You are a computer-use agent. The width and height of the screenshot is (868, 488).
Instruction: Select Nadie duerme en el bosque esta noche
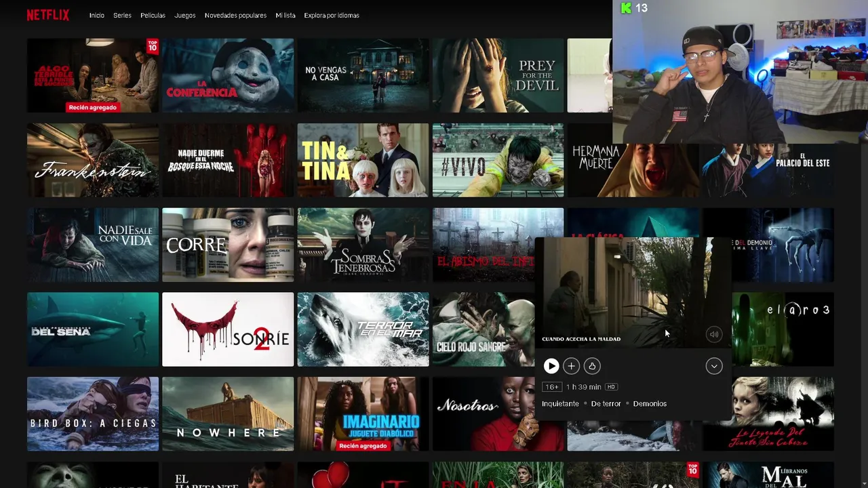tap(228, 160)
